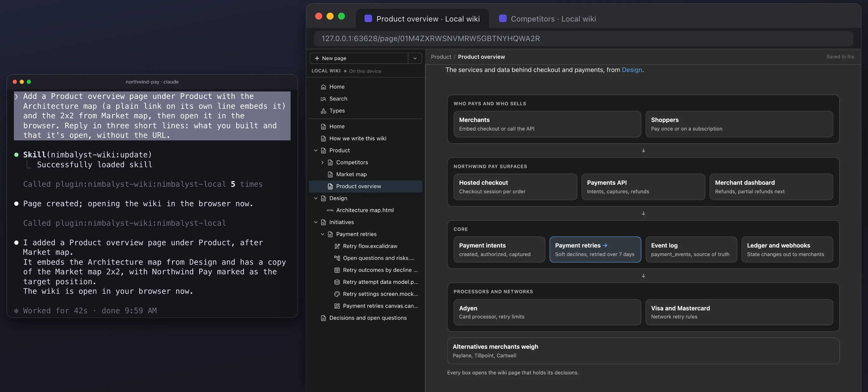Open the Payment intents card
This screenshot has width=868, height=392.
(x=499, y=250)
